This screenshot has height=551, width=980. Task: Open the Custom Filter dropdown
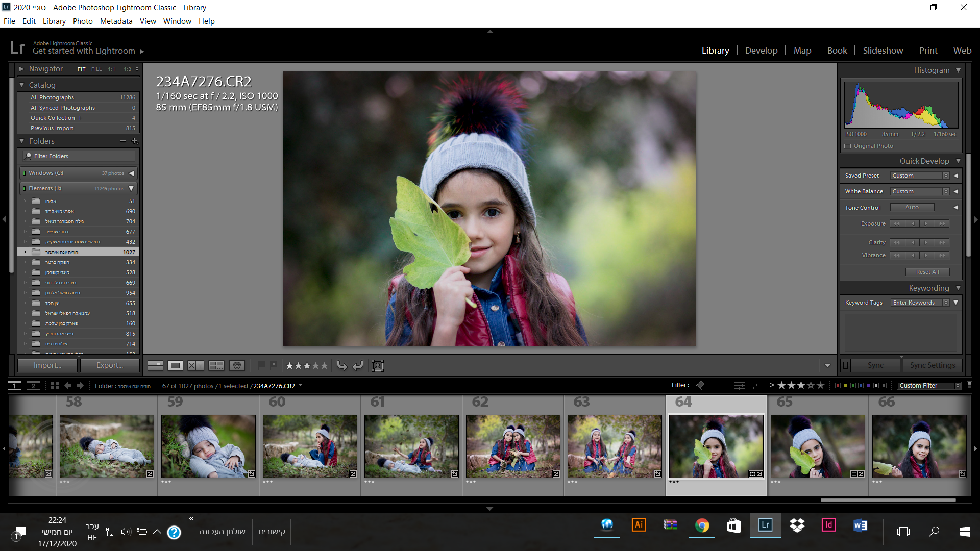[x=929, y=386]
